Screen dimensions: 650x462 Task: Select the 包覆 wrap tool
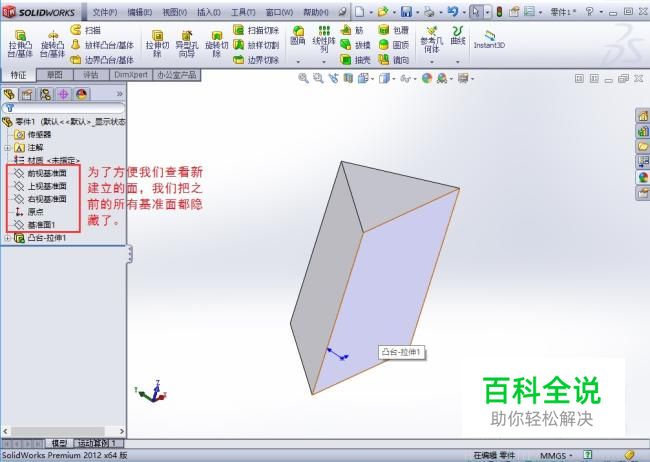click(x=393, y=30)
